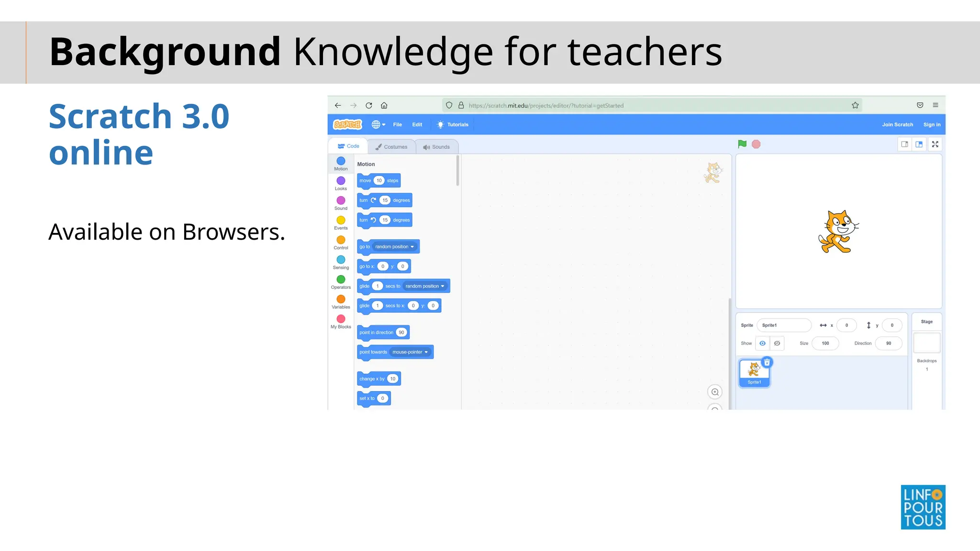
Task: Switch to small stage layout
Action: [x=904, y=144]
